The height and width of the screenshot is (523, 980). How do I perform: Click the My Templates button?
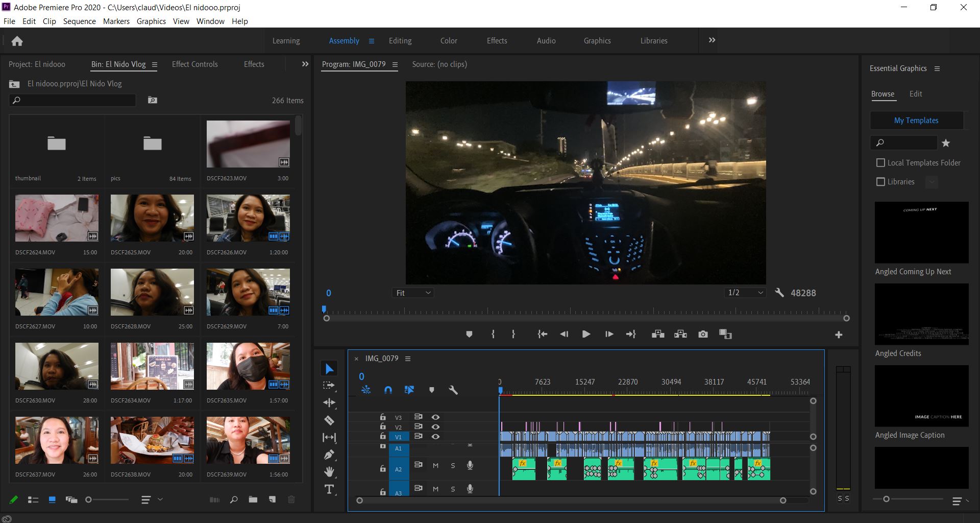point(916,120)
